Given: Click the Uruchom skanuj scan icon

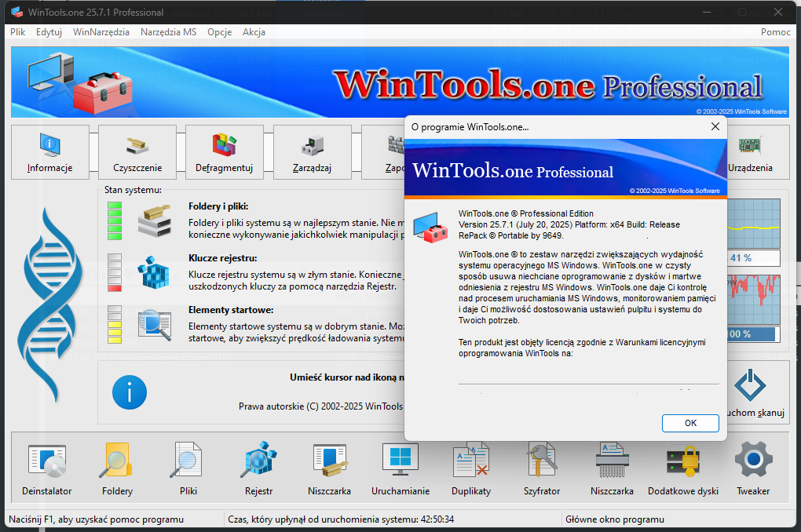Looking at the screenshot, I should (750, 385).
